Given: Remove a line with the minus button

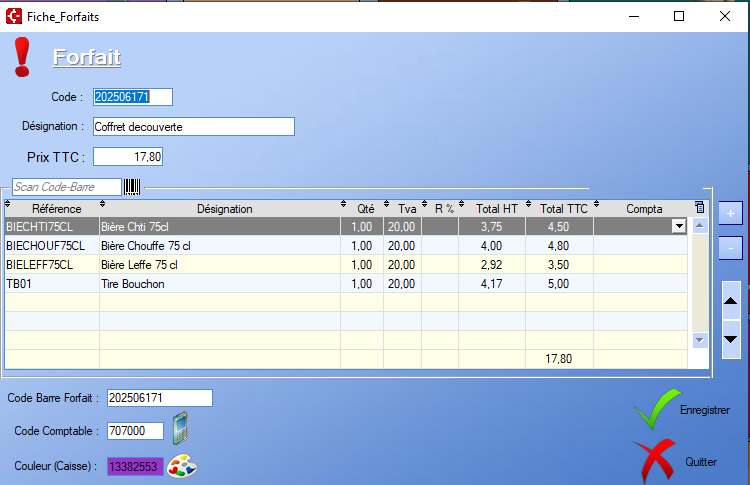Looking at the screenshot, I should pyautogui.click(x=730, y=247).
